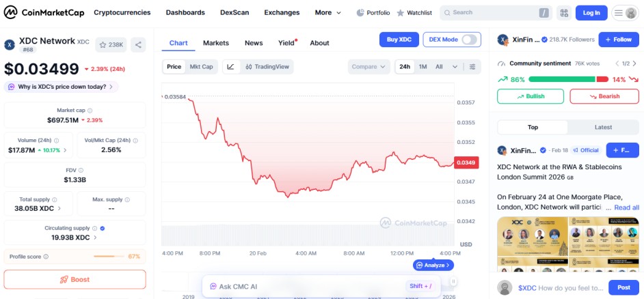Info icon next to Volume (24h)
Image resolution: width=644 pixels, height=299 pixels.
pyautogui.click(x=57, y=140)
